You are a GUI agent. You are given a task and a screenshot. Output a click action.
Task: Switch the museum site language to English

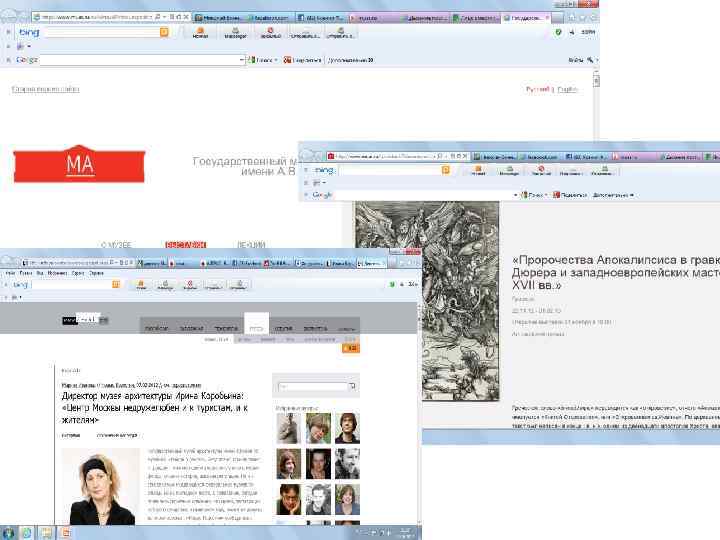(567, 89)
